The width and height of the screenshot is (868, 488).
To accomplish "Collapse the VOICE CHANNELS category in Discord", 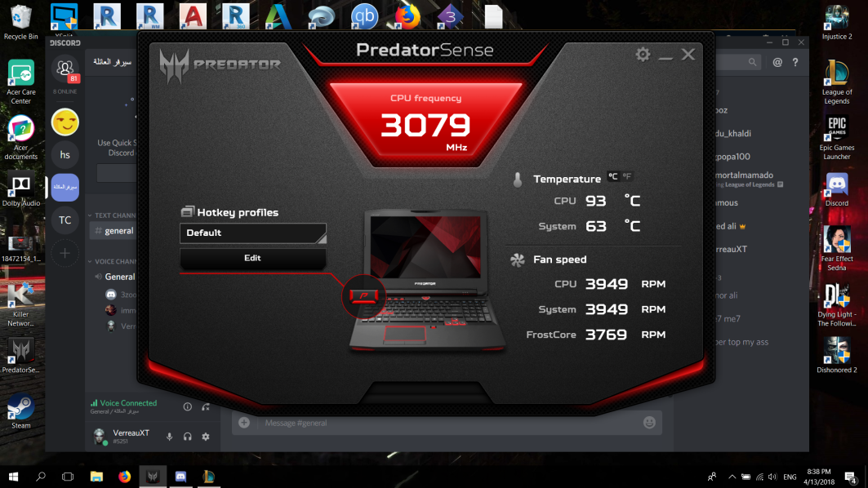I will [112, 261].
